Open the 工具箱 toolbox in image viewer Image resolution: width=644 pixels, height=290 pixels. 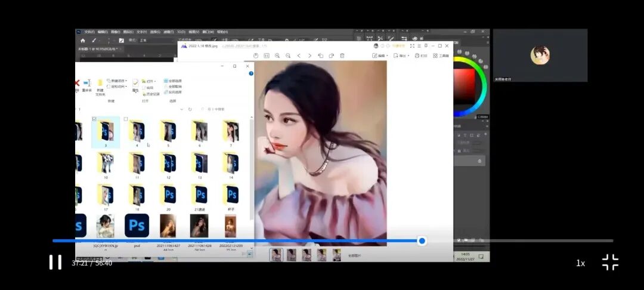coord(441,55)
